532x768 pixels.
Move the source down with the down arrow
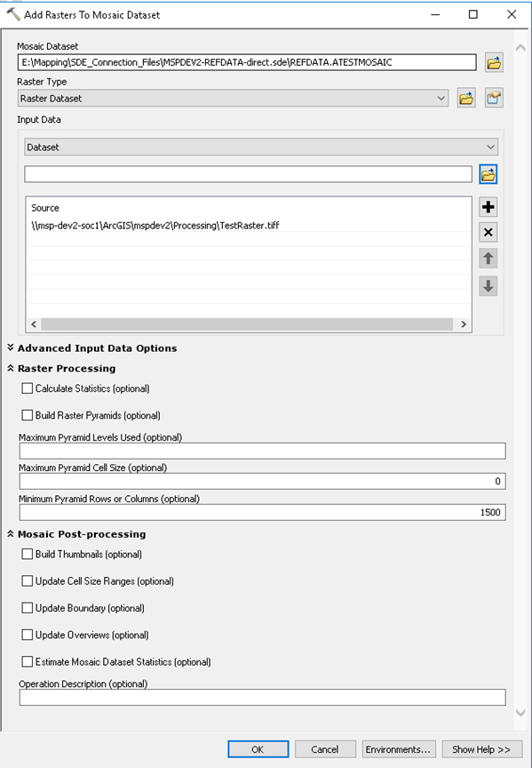[x=488, y=286]
